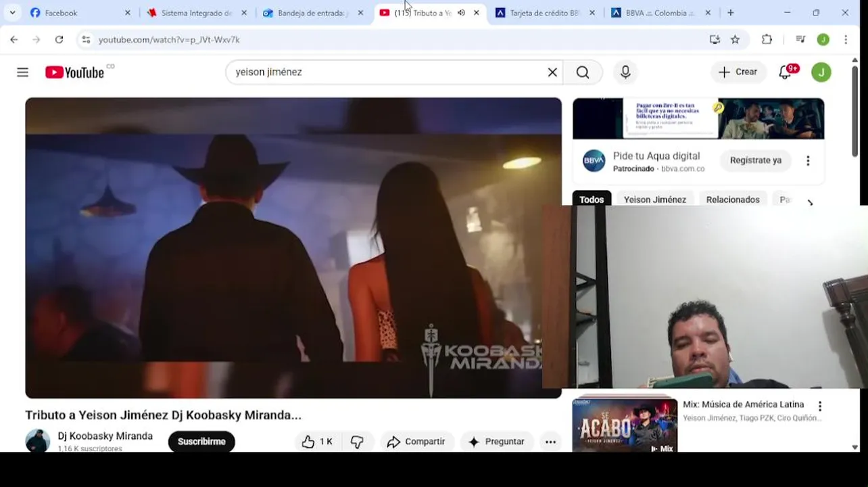Open the Chrome extensions puzzle icon
The height and width of the screenshot is (487, 868).
[767, 40]
